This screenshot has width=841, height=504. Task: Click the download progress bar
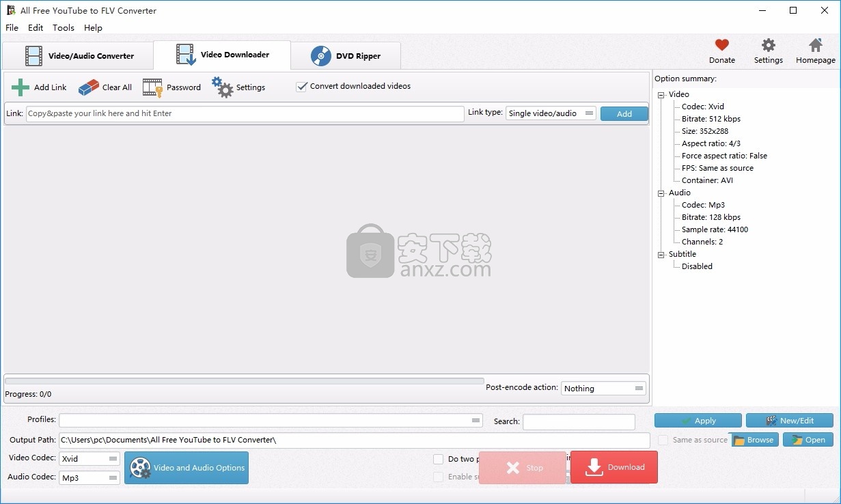point(244,381)
